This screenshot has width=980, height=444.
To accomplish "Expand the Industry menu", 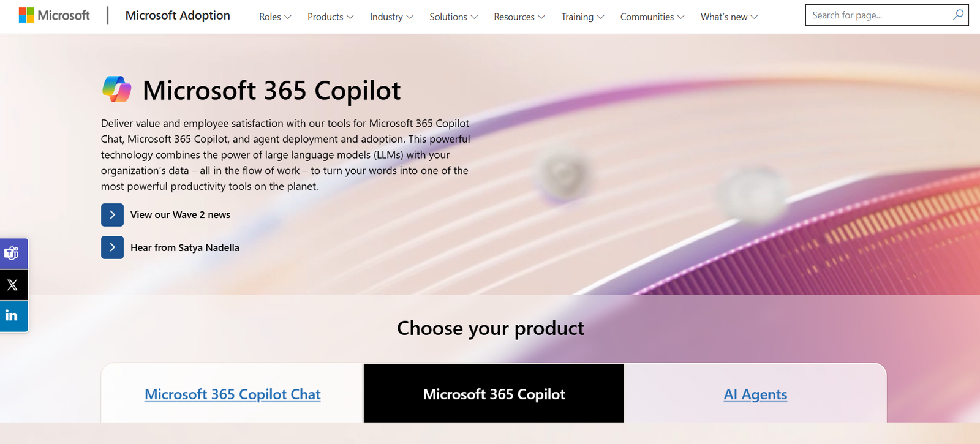I will (x=391, y=17).
